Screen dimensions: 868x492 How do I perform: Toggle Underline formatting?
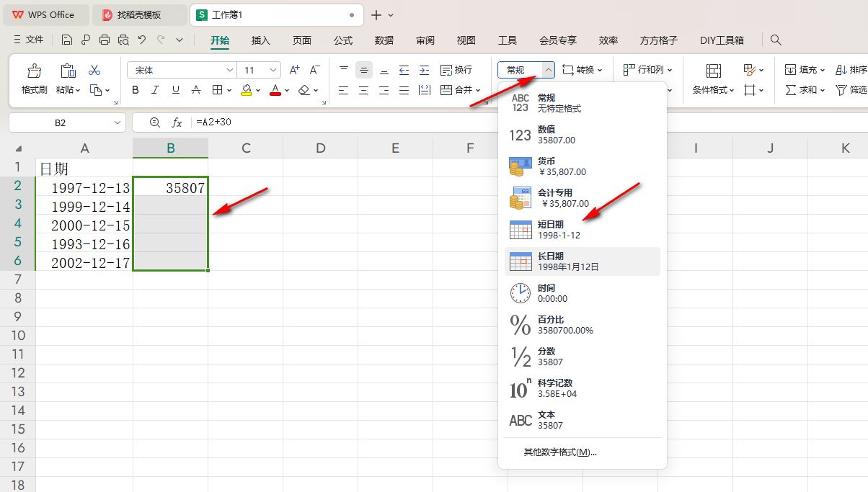(176, 90)
